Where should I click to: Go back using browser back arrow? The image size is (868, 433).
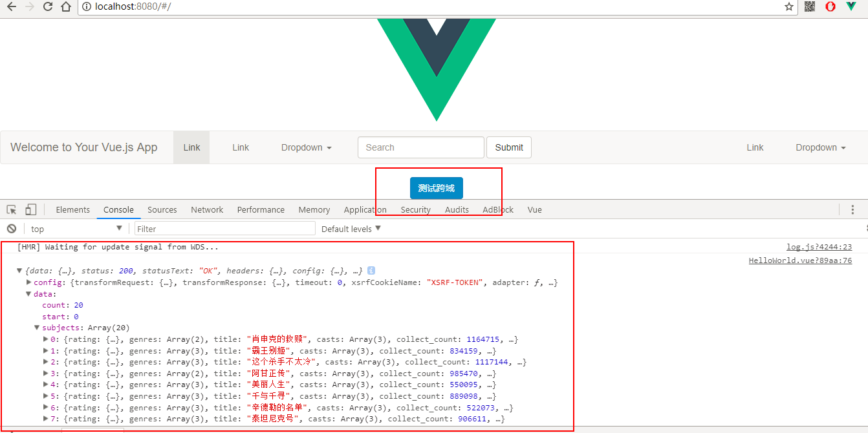pyautogui.click(x=11, y=7)
